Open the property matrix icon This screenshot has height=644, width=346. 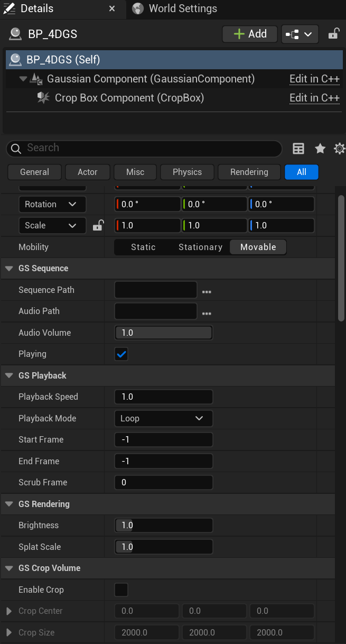(298, 149)
